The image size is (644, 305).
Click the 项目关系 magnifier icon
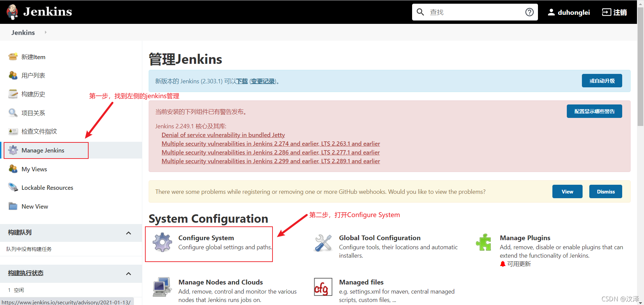pyautogui.click(x=13, y=113)
